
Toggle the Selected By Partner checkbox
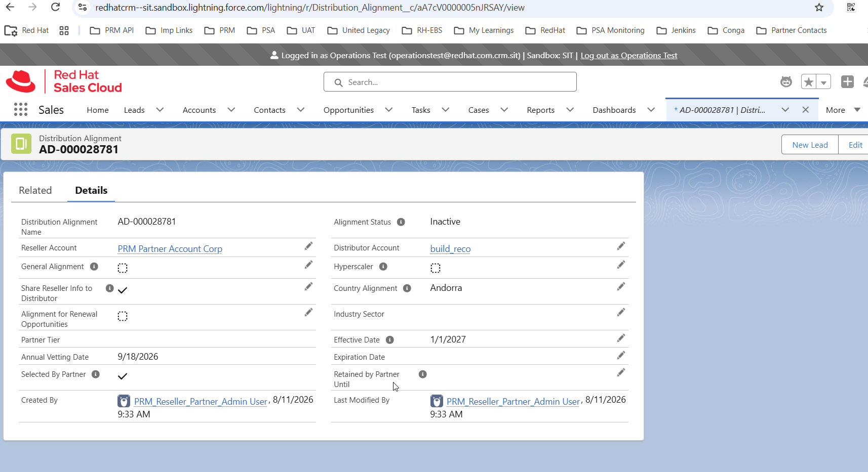123,376
